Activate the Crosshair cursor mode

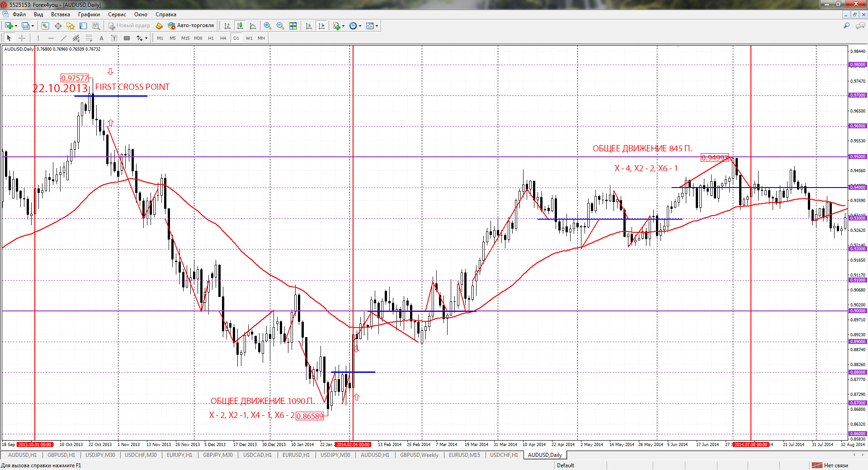click(x=22, y=38)
